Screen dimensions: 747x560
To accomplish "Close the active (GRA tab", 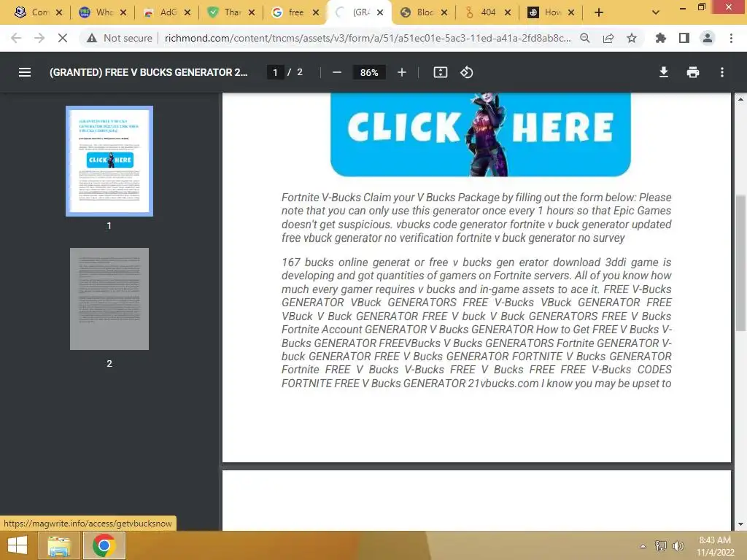I will tap(379, 12).
